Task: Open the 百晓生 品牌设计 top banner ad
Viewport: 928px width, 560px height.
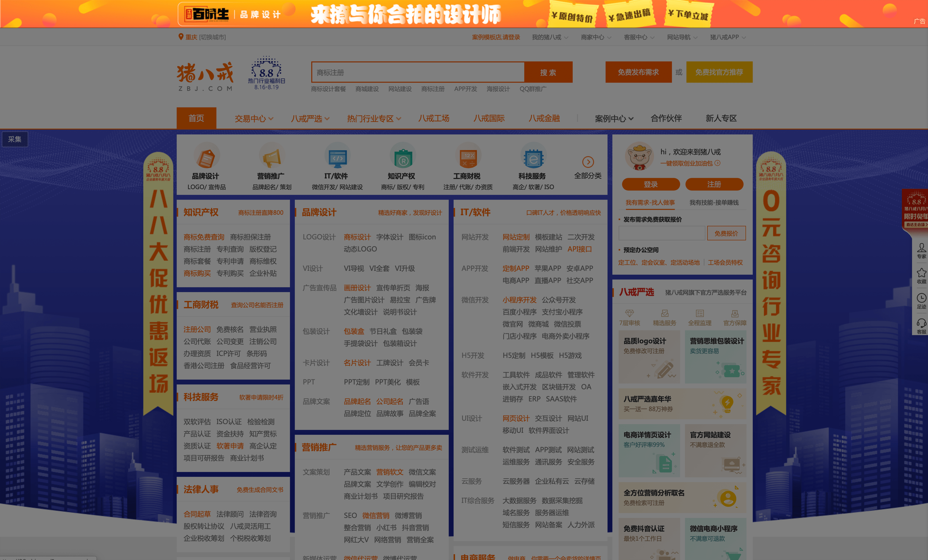Action: 464,14
